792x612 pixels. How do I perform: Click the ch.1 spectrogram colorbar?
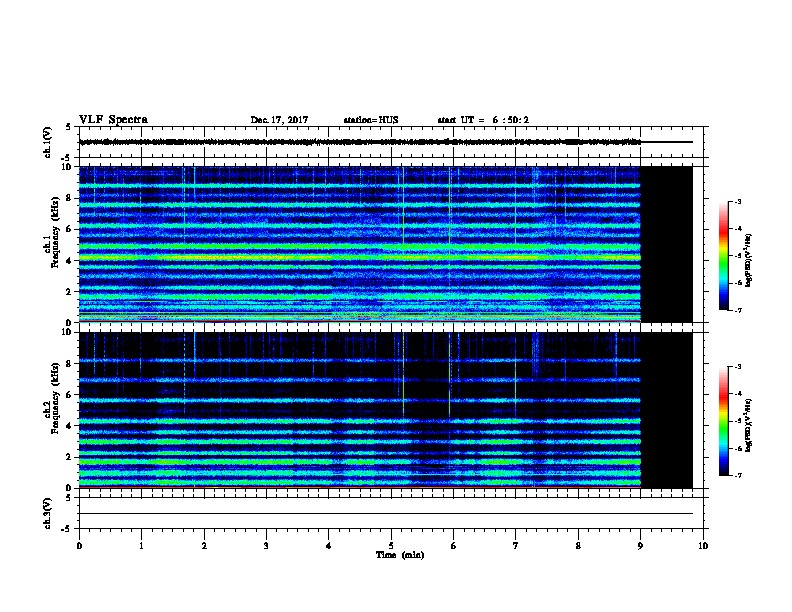[x=723, y=256]
